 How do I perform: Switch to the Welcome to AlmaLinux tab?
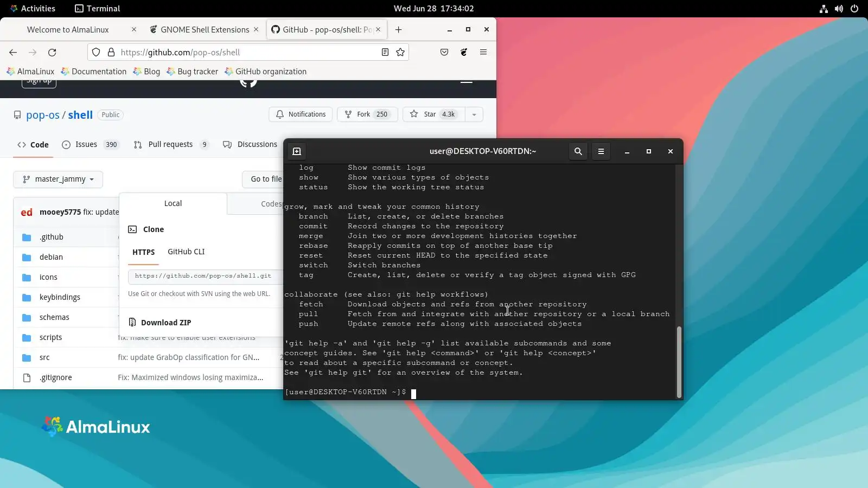click(x=68, y=30)
